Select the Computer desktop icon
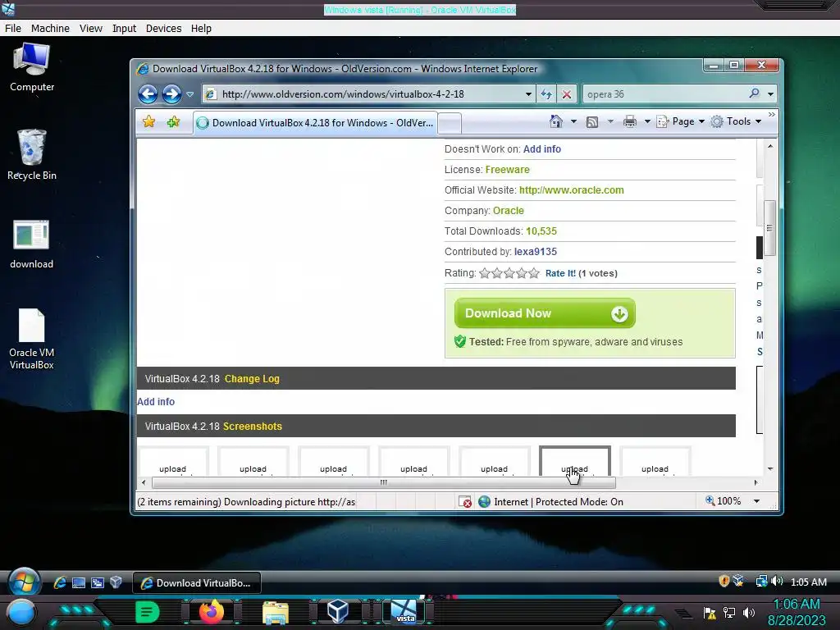The height and width of the screenshot is (630, 840). [x=32, y=67]
